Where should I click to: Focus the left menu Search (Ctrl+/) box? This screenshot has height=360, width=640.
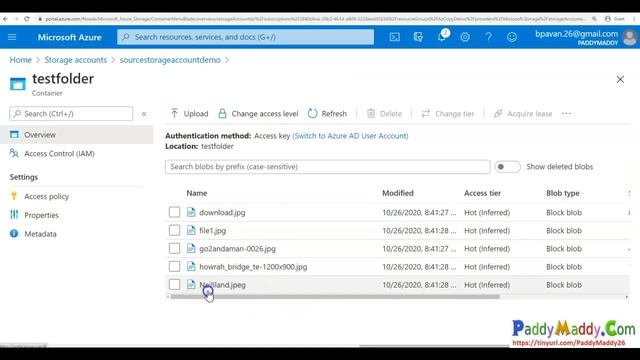[71, 113]
